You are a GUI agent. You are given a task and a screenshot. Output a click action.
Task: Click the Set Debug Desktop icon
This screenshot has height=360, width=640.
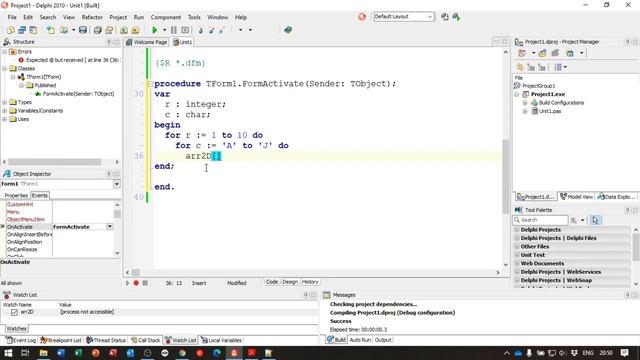pyautogui.click(x=456, y=17)
